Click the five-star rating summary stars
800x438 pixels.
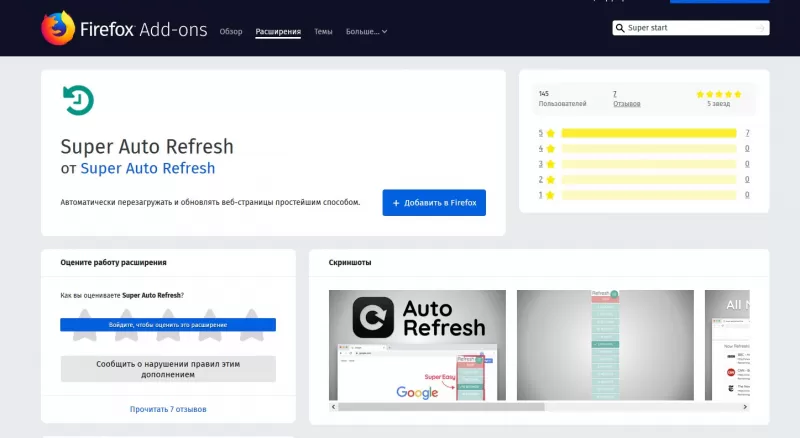(718, 94)
